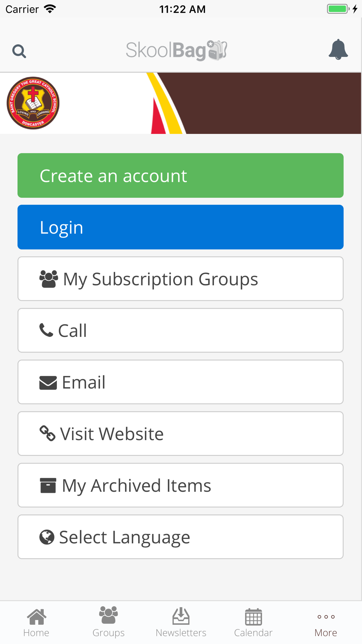Select the Email option
Viewport: 362px width, 644px height.
pos(180,382)
